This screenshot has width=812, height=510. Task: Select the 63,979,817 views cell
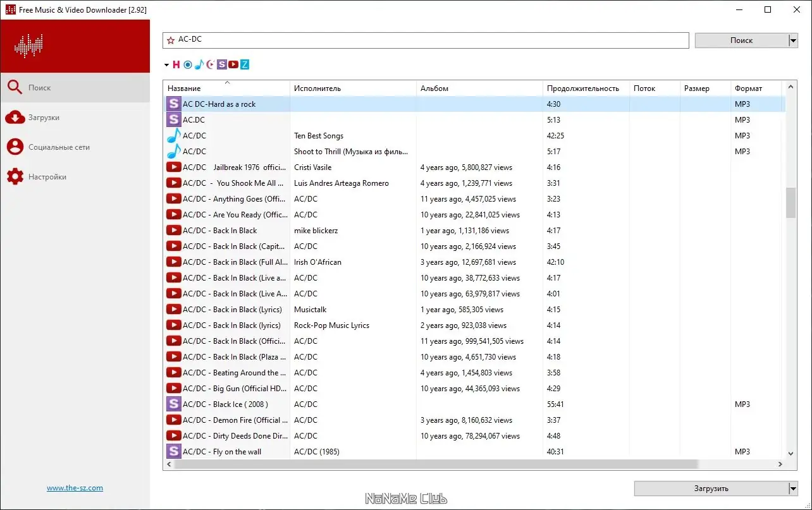coord(471,293)
